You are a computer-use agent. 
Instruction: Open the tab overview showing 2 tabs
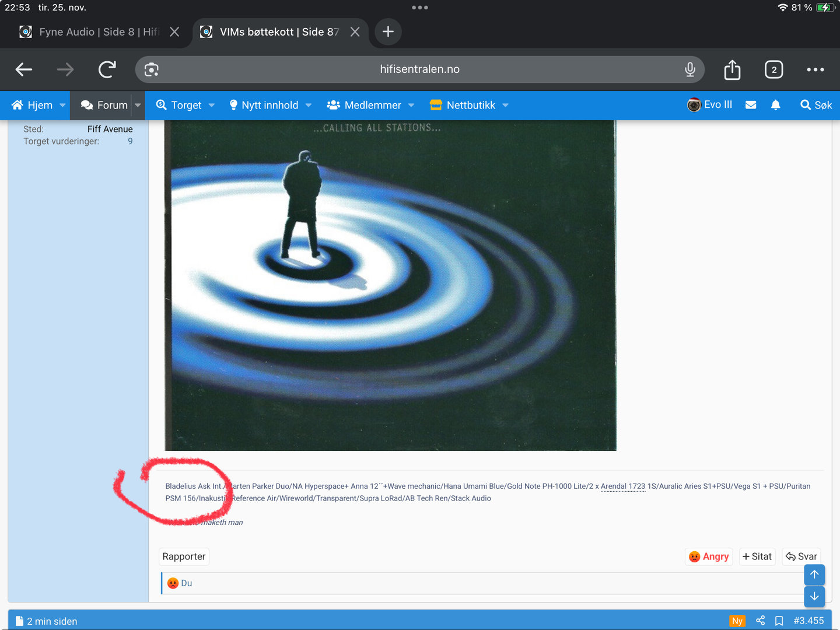pyautogui.click(x=773, y=69)
